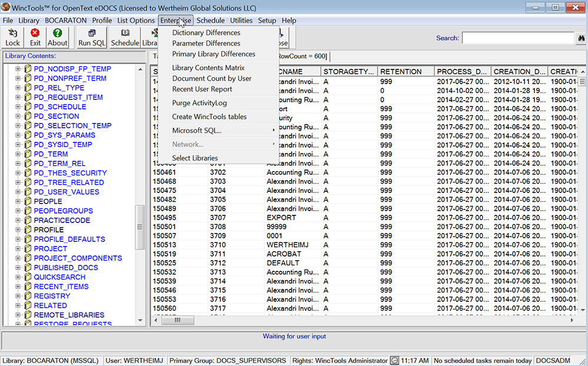Choose Create WincTools tables entry

tap(209, 117)
